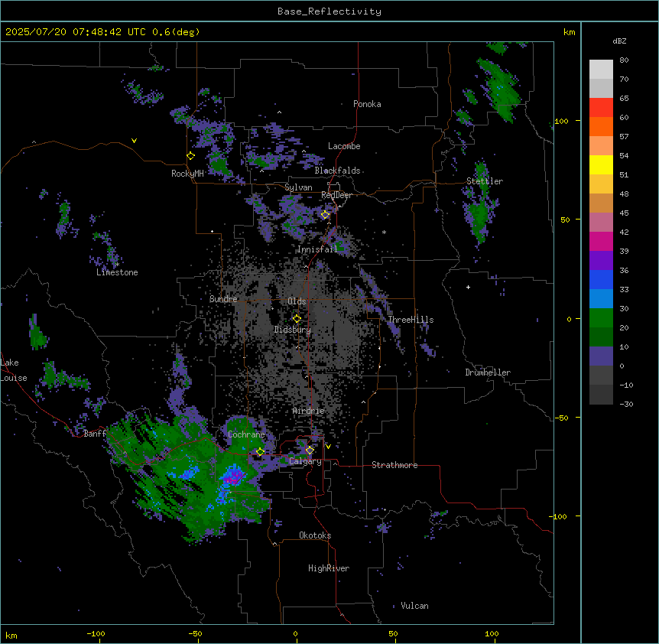Viewport: 659px width, 644px height.
Task: Click the Blackfalds city label
Action: pos(337,171)
